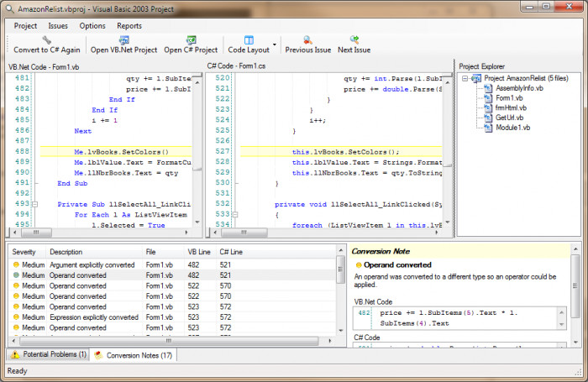Click issues list vertical scrollbar down arrow
The width and height of the screenshot is (588, 382).
341,331
